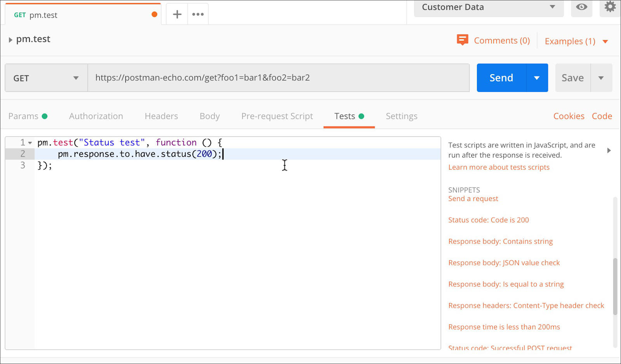Open the Customer Data environment dropdown
Screen dimensions: 621x364
tap(552, 7)
